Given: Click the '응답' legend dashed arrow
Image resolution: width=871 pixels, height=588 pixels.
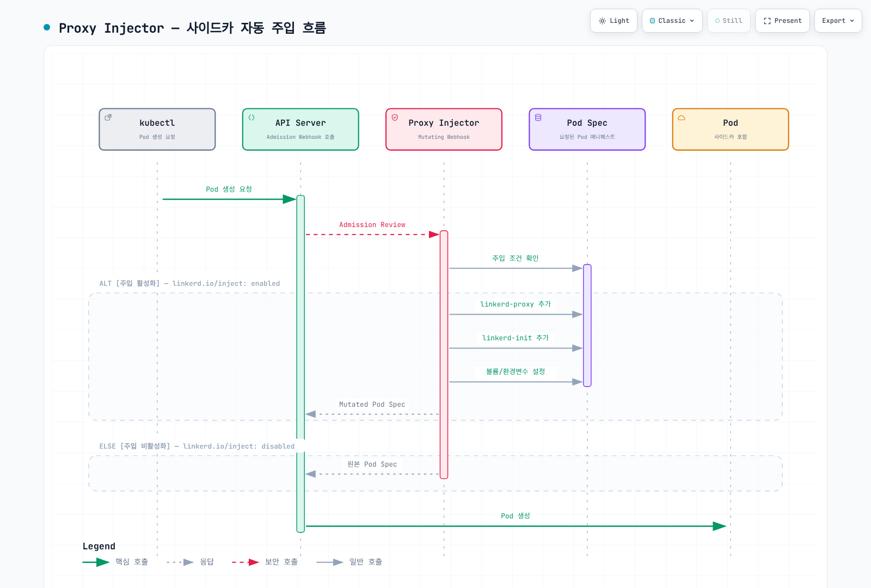Looking at the screenshot, I should (x=180, y=562).
